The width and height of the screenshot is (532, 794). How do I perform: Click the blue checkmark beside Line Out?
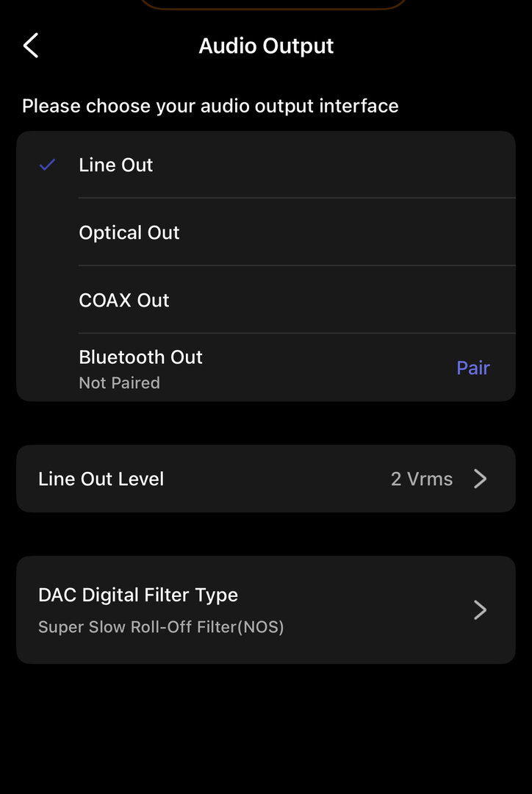48,165
